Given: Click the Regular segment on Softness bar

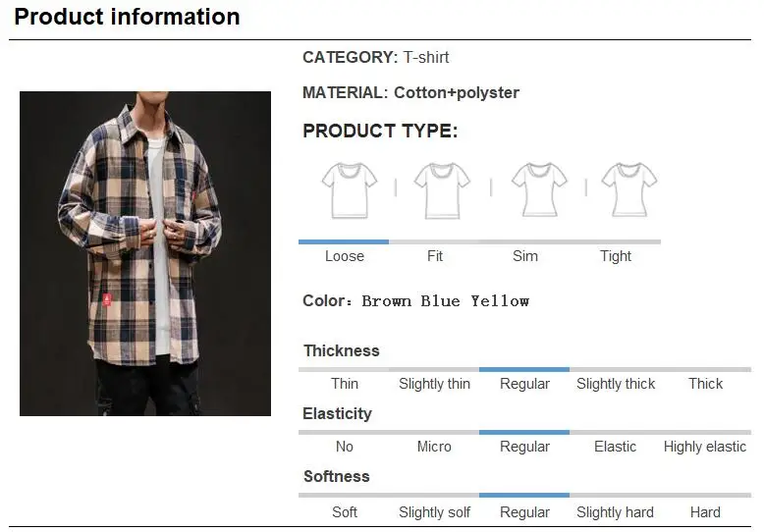Looking at the screenshot, I should (524, 496).
